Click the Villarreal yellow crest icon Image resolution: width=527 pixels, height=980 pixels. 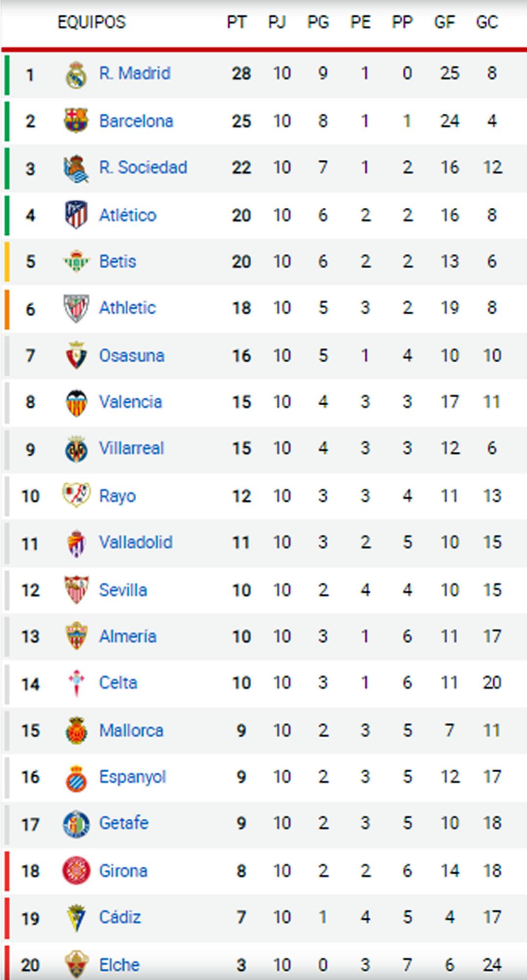click(x=76, y=449)
